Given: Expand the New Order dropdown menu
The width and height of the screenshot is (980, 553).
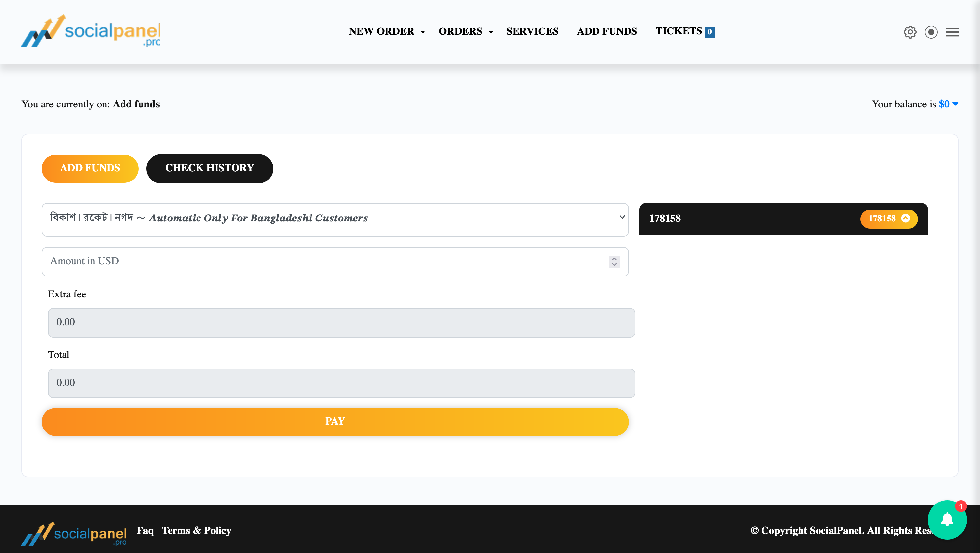Looking at the screenshot, I should click(386, 31).
